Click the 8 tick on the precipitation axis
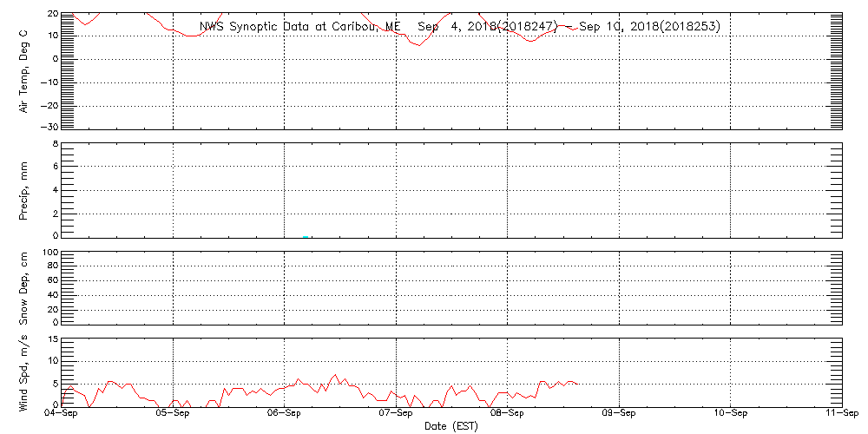This screenshot has height=434, width=868. coord(54,143)
